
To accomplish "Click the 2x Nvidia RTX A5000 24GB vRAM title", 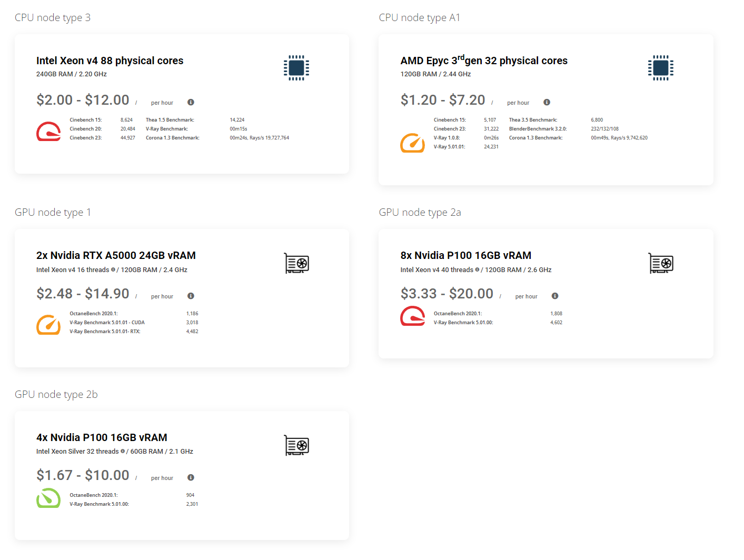I will click(116, 255).
